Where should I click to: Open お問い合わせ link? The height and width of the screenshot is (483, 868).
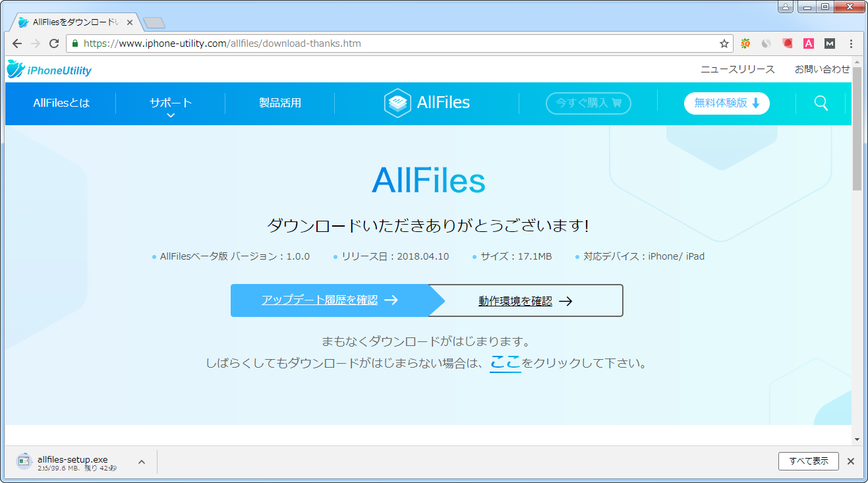[x=822, y=69]
